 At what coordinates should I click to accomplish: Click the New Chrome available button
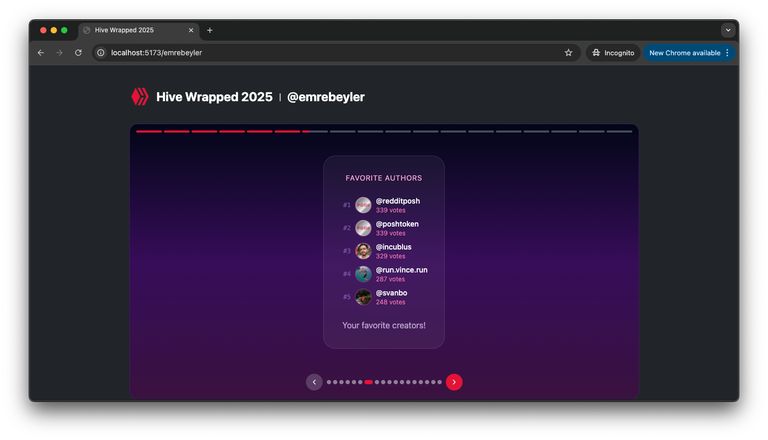click(684, 52)
